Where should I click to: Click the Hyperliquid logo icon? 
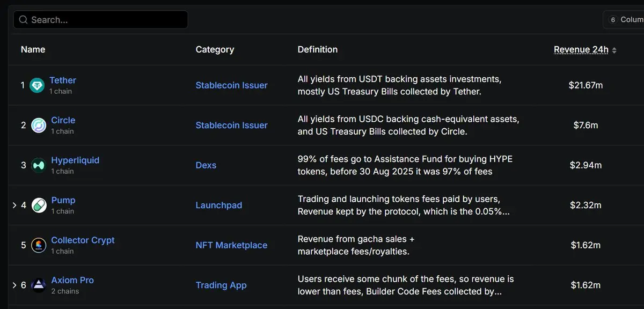tap(39, 165)
